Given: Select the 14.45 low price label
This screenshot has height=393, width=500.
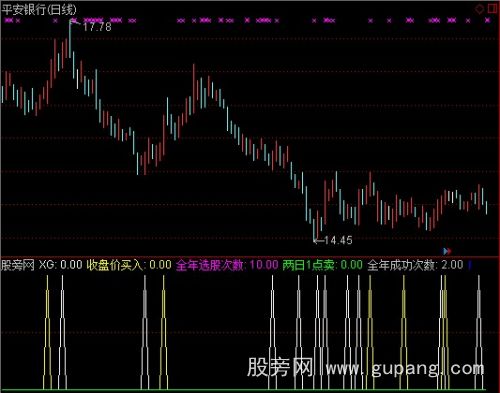Looking at the screenshot, I should point(338,240).
